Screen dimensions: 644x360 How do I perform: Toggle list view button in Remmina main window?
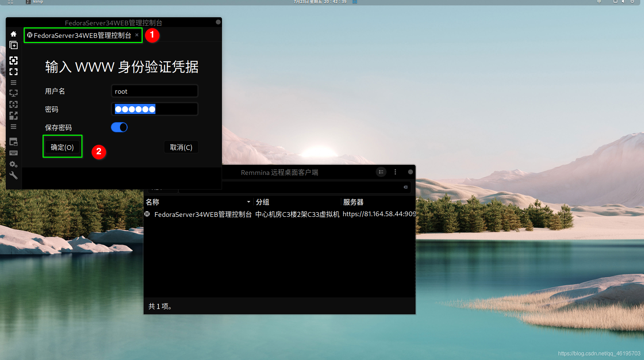(381, 172)
